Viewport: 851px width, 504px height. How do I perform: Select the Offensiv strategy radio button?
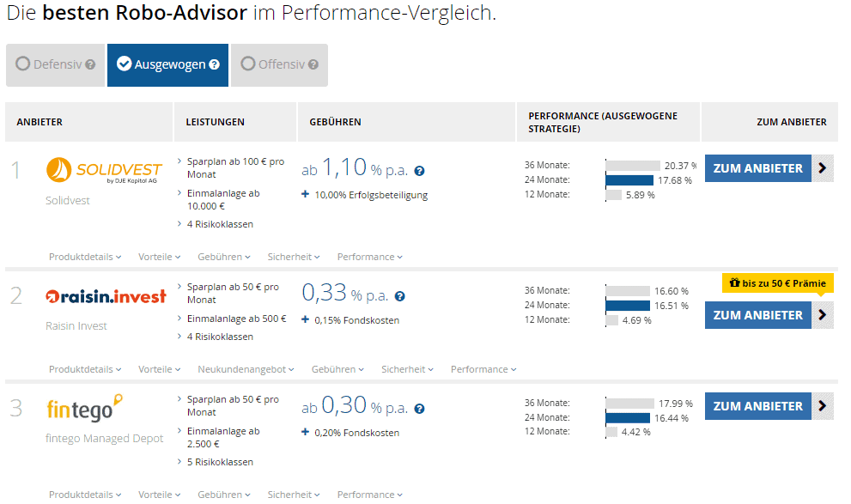coord(248,64)
